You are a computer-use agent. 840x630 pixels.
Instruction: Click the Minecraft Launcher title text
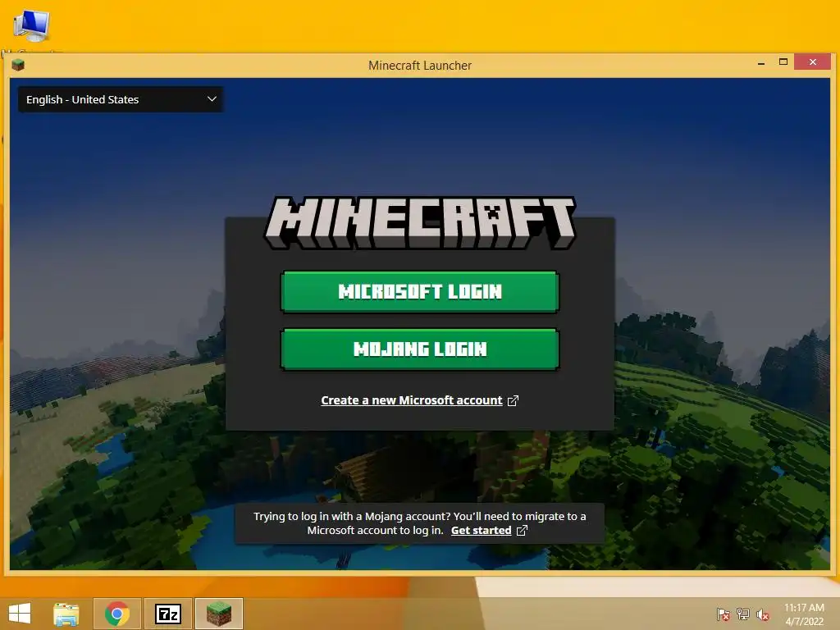(x=420, y=66)
